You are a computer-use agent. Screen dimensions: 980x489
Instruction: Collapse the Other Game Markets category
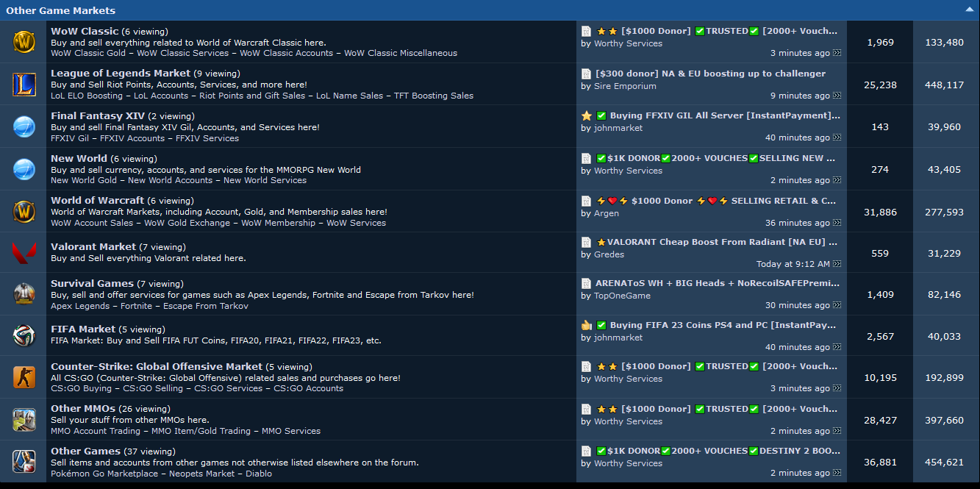point(970,10)
